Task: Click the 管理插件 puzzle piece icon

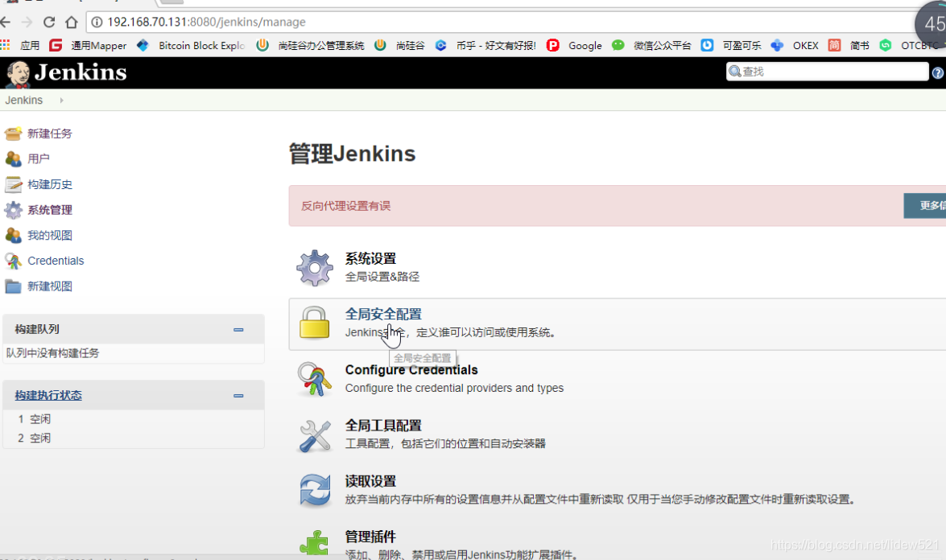Action: pyautogui.click(x=314, y=542)
